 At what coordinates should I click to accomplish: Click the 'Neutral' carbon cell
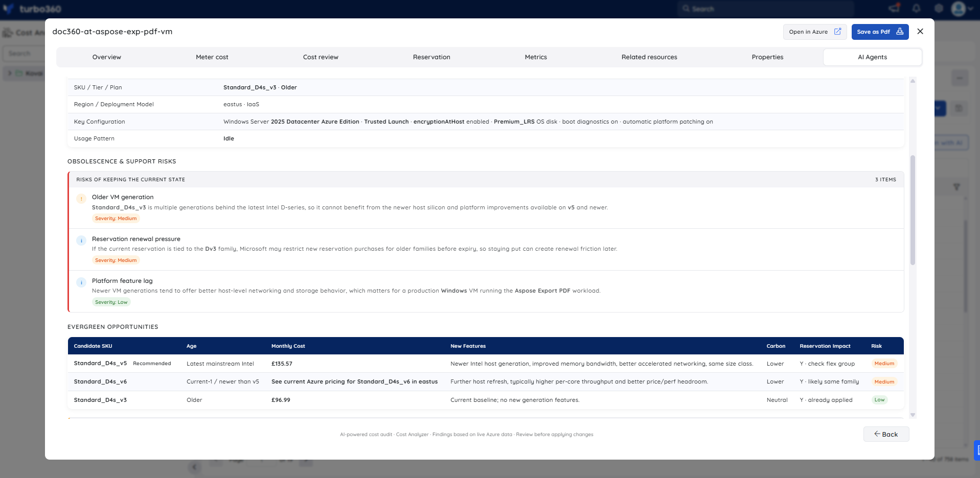[x=777, y=400]
